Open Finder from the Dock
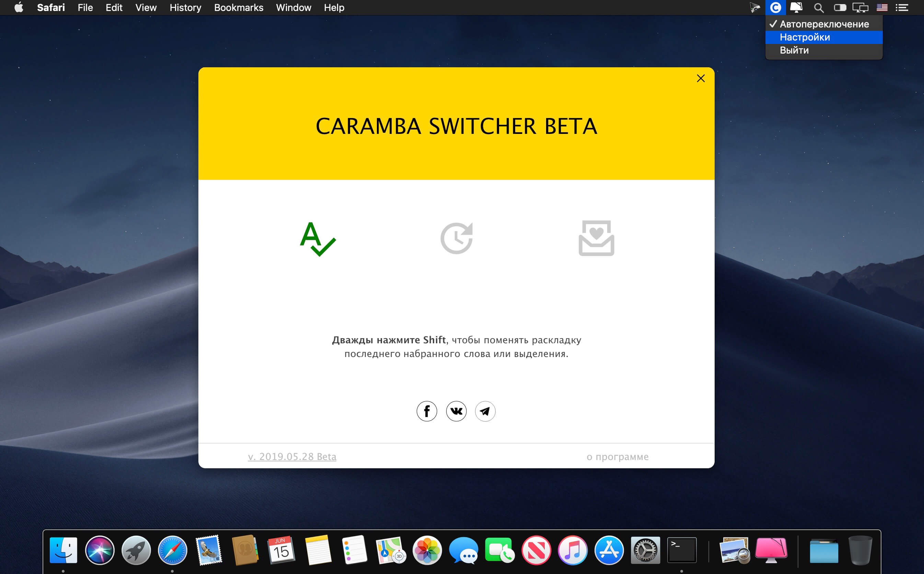 coord(63,550)
